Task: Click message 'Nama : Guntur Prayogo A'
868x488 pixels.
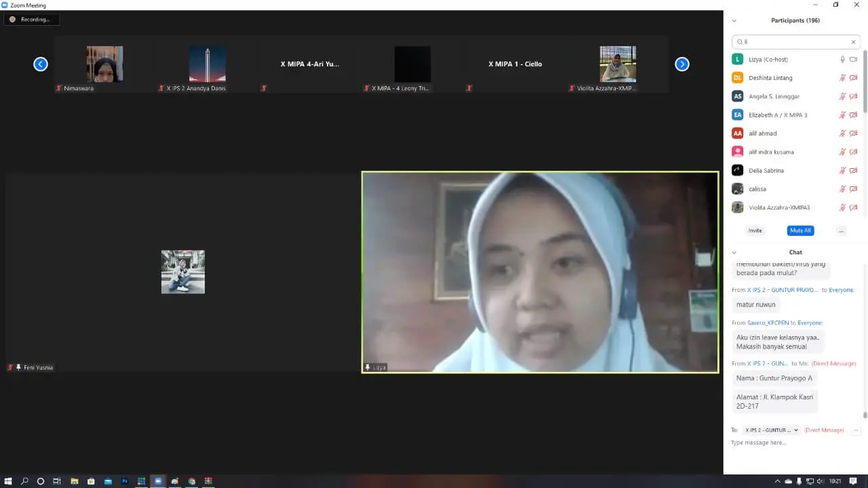Action: click(x=774, y=378)
